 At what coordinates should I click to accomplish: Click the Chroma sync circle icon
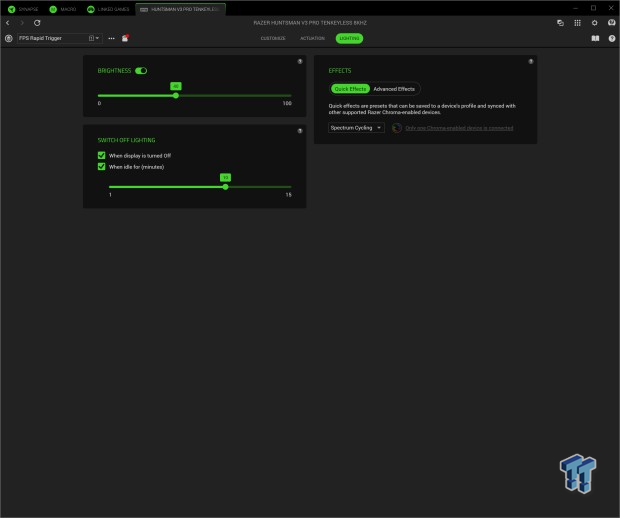point(397,128)
